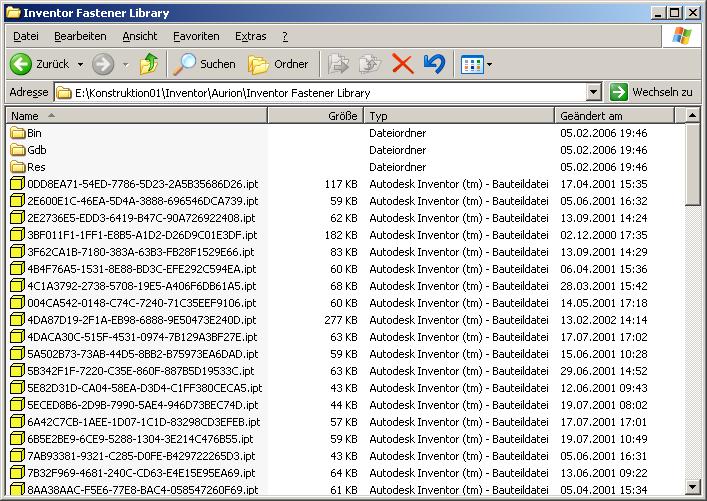The height and width of the screenshot is (501, 707).
Task: Open the Zurück history dropdown arrow
Action: click(x=80, y=64)
